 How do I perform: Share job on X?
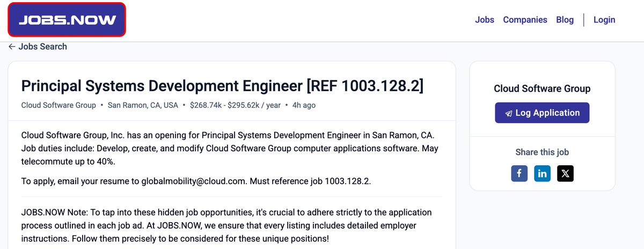(566, 173)
